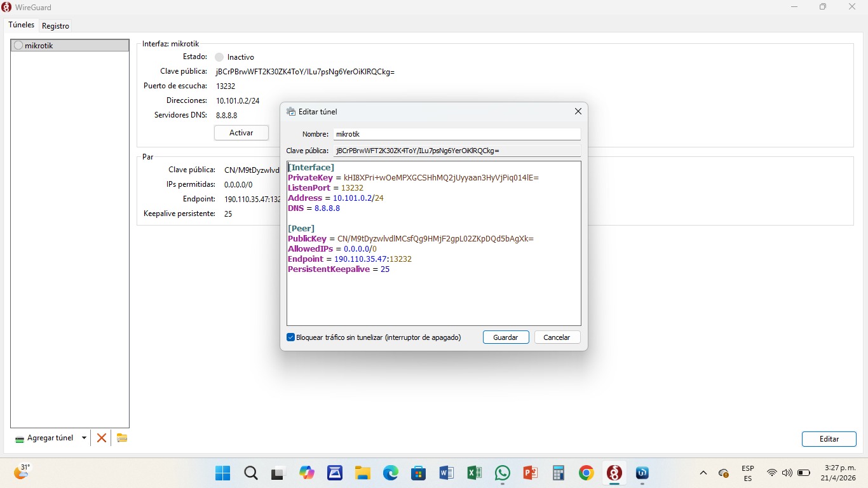Click the DNS line in the editor

click(x=314, y=208)
